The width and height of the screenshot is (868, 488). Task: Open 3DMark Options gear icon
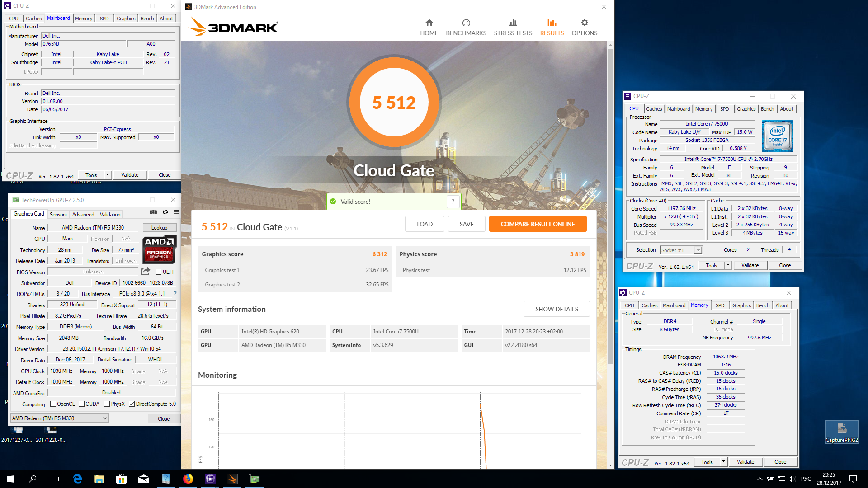click(x=585, y=23)
